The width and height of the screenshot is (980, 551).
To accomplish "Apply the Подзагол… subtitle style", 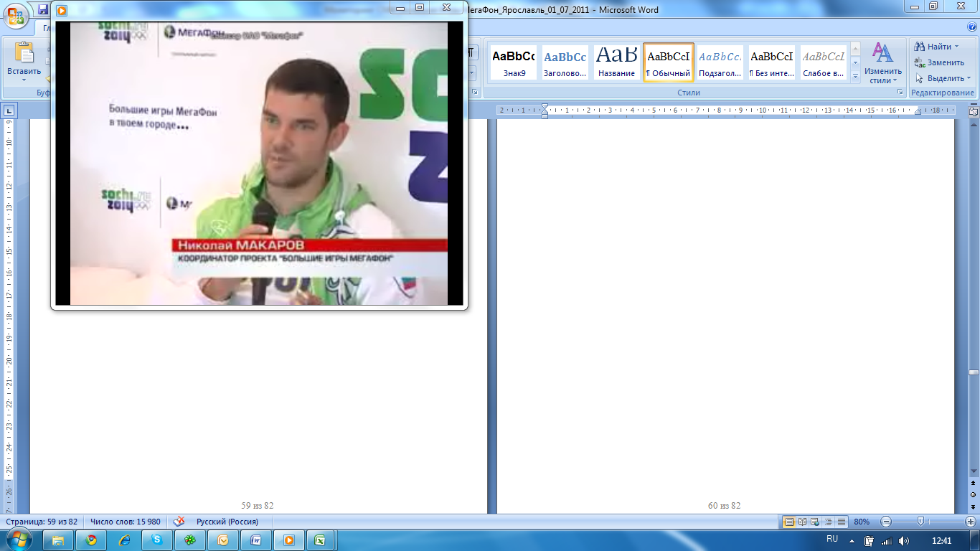I will pyautogui.click(x=720, y=62).
